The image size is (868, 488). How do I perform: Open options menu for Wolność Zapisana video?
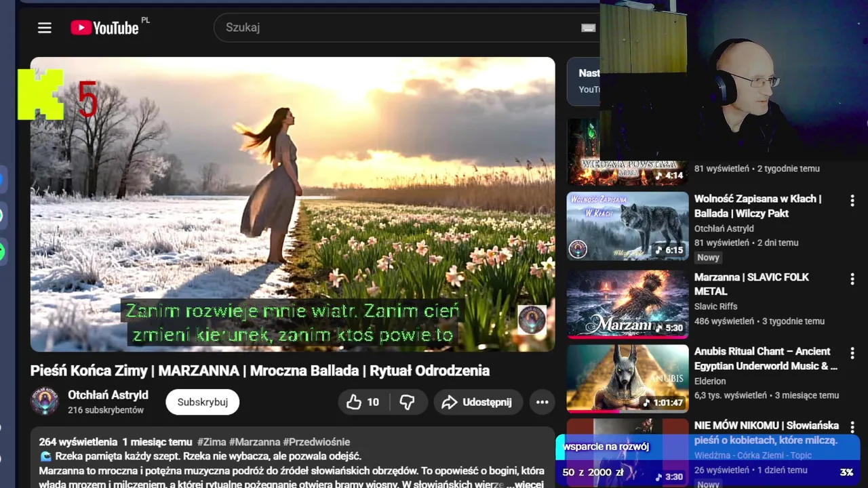[x=852, y=201]
